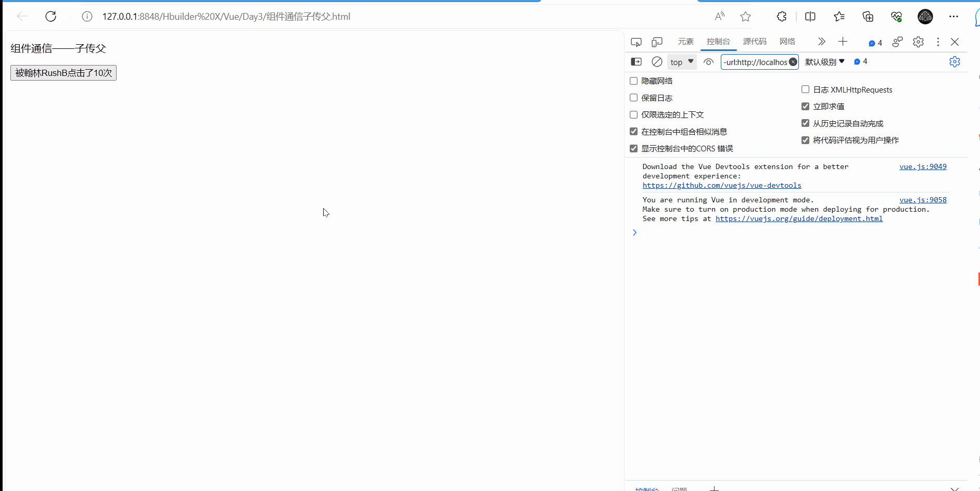Click the 'You are running Vue' console message
Viewport: 980px width, 491px height.
[786, 209]
